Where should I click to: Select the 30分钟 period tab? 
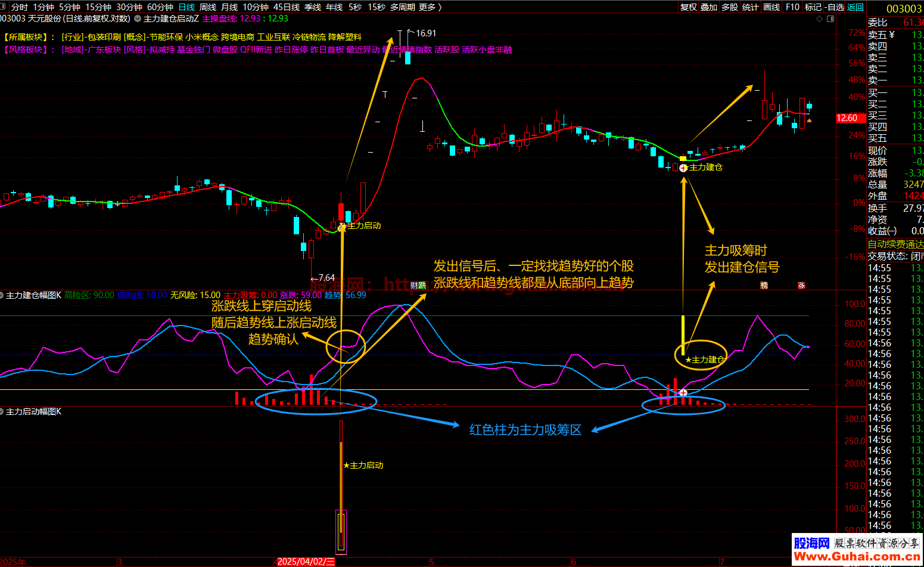coord(129,7)
